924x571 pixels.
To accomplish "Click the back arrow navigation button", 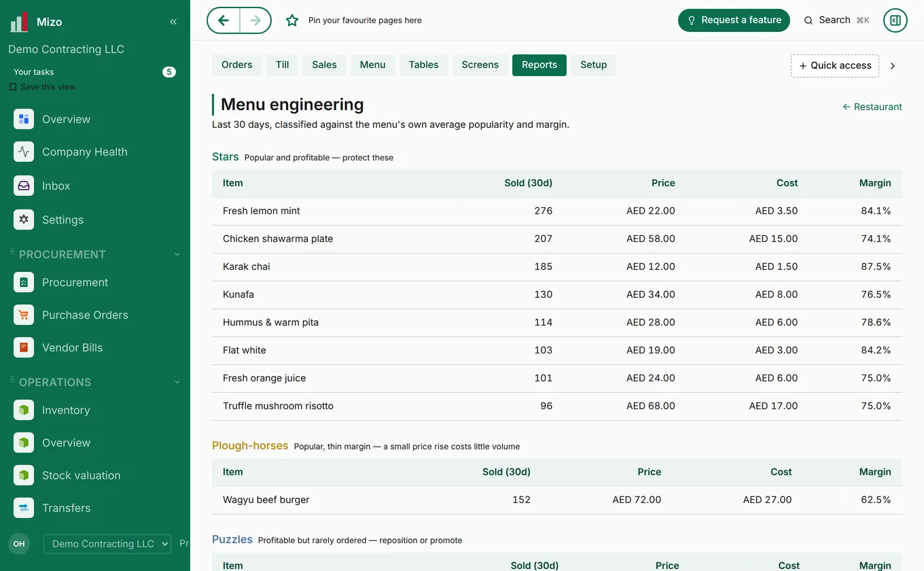I will pos(224,20).
